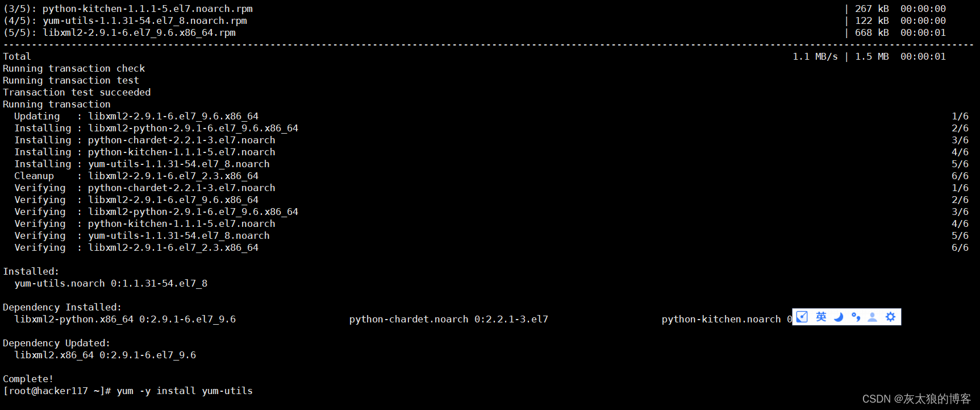980x410 pixels.
Task: Click 'Installing : python-chardet' row package name
Action: click(182, 140)
